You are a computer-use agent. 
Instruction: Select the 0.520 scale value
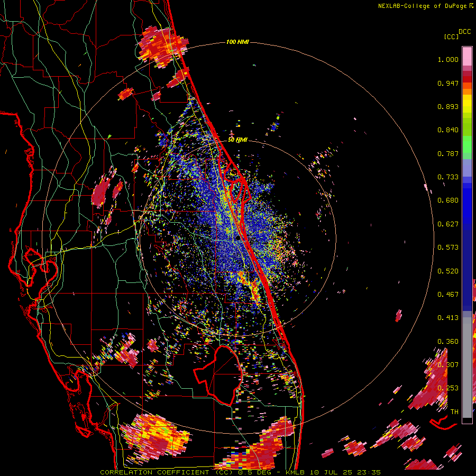pyautogui.click(x=448, y=271)
